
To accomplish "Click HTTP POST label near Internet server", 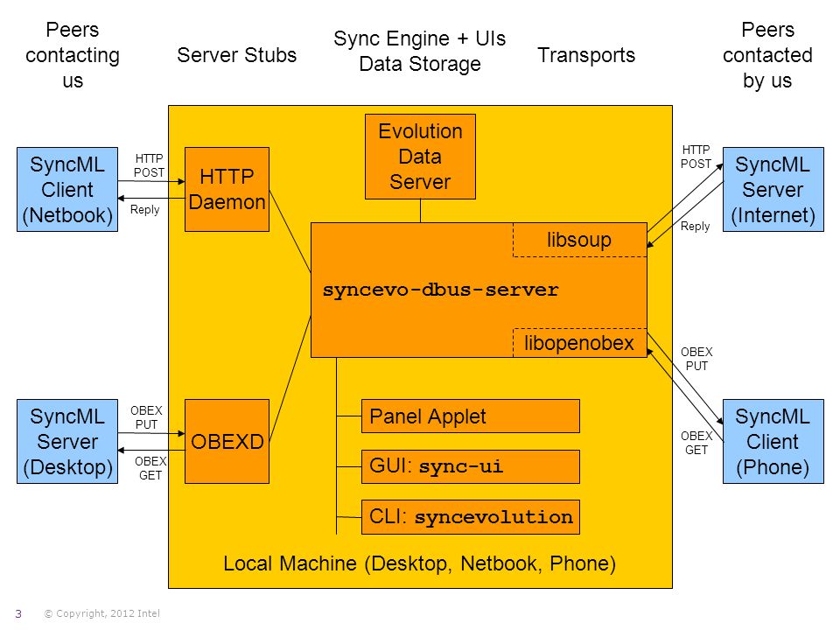I will (696, 157).
